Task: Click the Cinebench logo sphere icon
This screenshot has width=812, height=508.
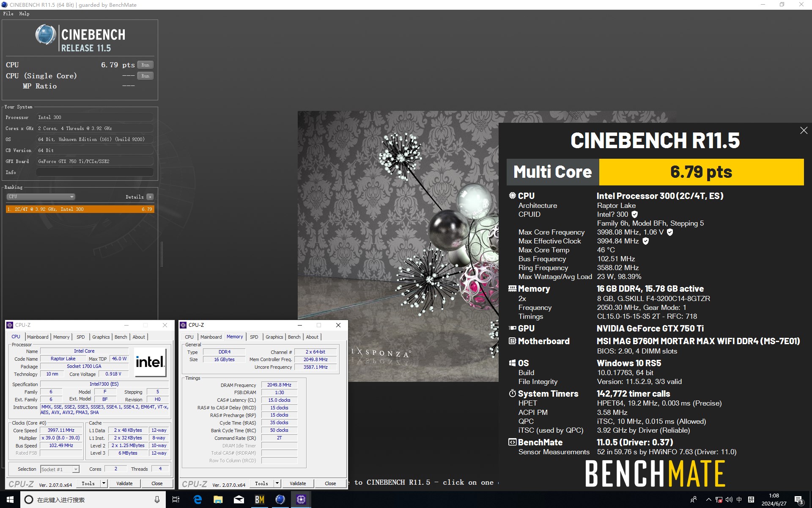Action: point(46,35)
